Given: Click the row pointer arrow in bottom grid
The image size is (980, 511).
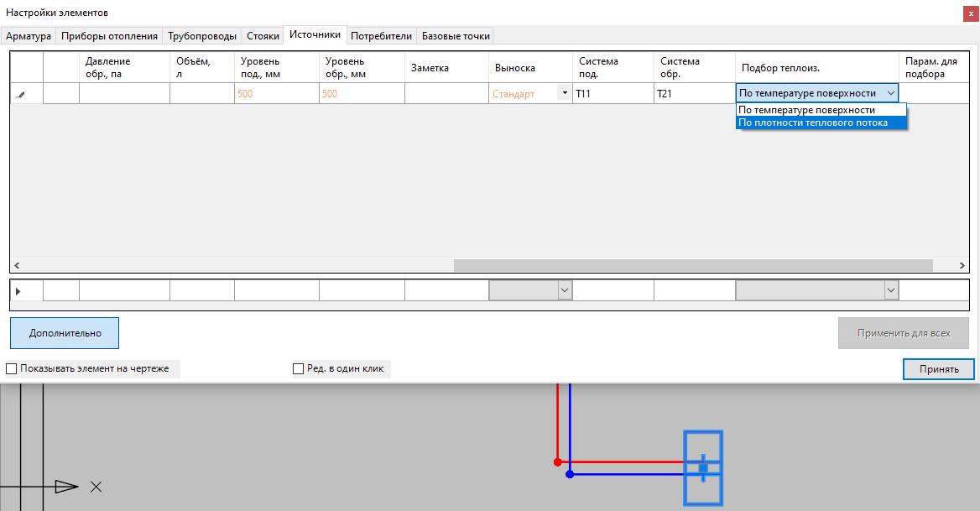Looking at the screenshot, I should point(18,291).
